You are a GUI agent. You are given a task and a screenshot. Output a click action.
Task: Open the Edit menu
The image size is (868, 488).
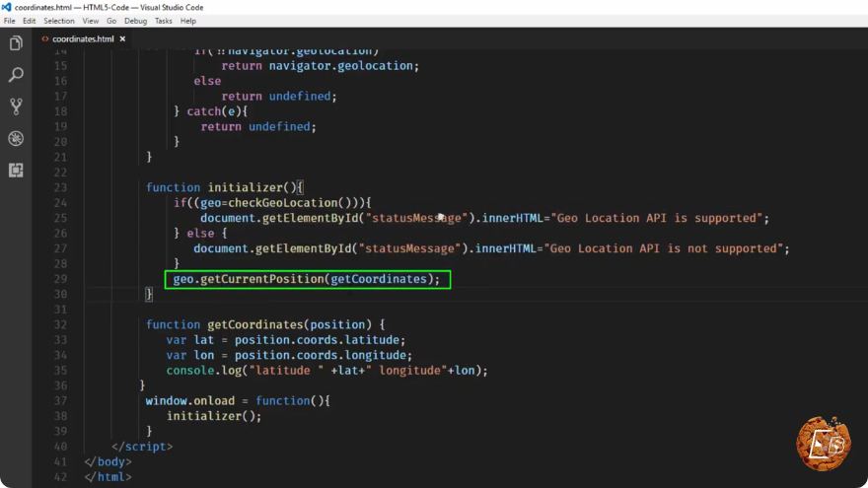30,21
